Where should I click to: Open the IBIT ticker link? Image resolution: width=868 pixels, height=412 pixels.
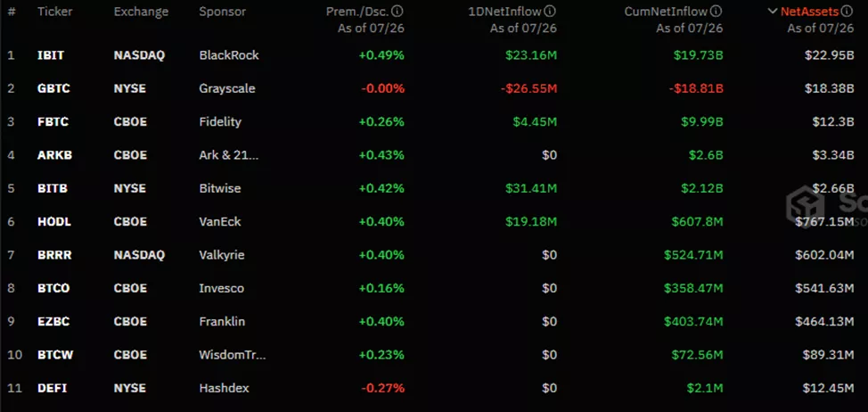50,55
